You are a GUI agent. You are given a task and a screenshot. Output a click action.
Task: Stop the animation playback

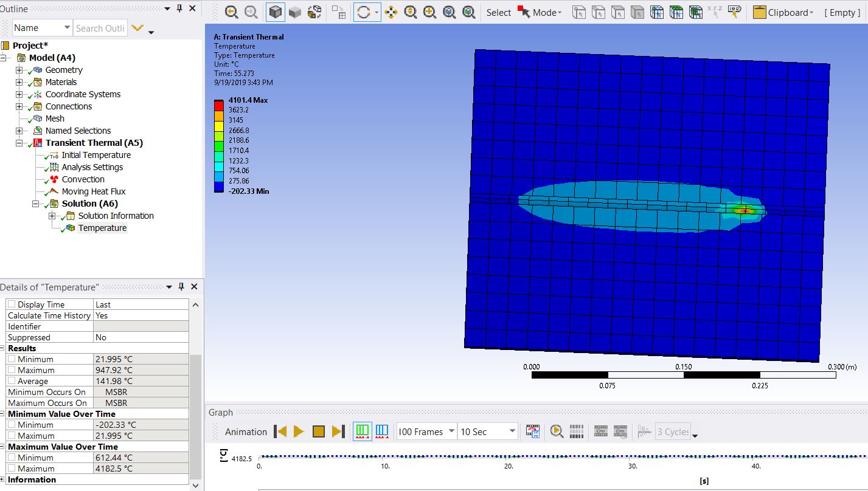coord(319,431)
